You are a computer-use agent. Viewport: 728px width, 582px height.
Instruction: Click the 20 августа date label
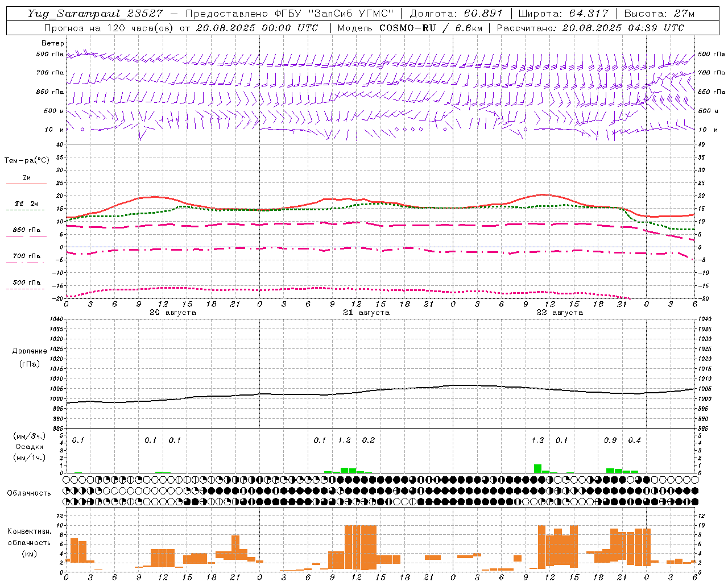tap(173, 313)
